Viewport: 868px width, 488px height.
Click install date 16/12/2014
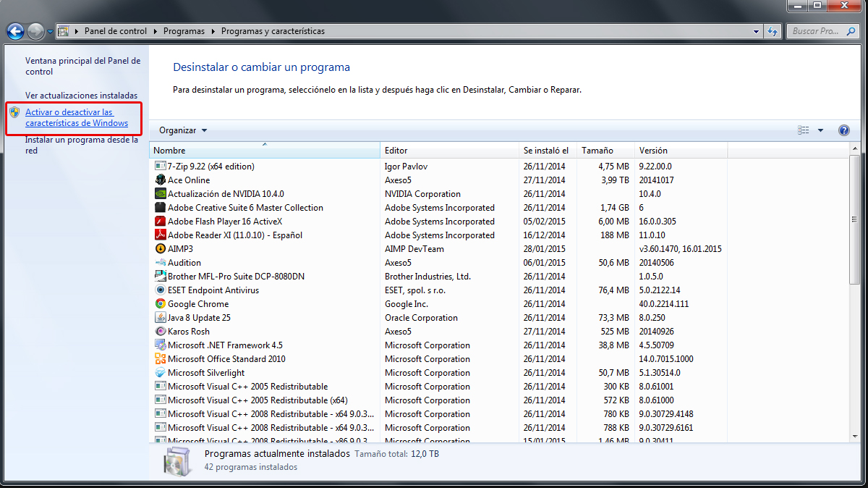point(545,235)
